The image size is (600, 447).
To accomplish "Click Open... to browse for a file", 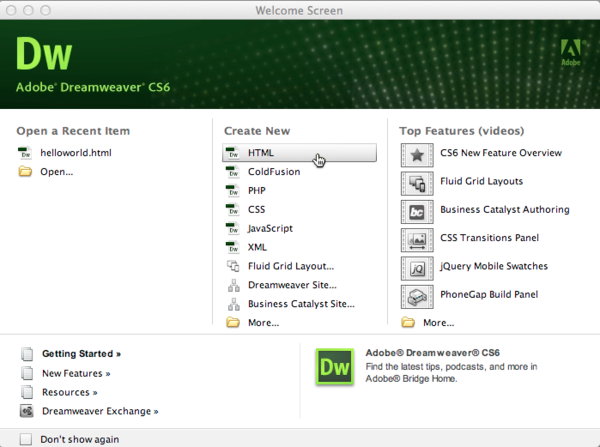I will 56,171.
